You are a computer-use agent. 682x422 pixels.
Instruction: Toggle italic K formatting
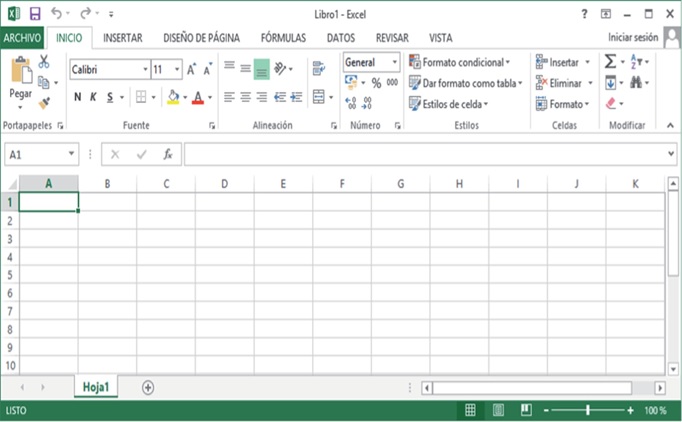click(93, 97)
